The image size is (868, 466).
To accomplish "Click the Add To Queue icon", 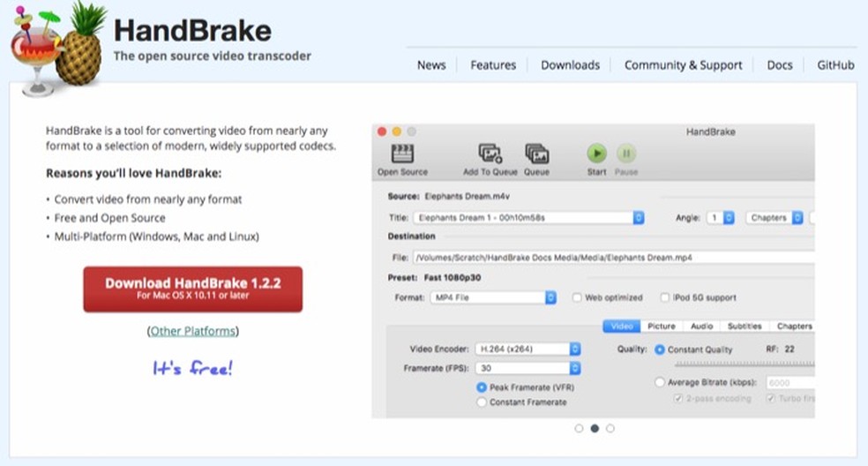I will (490, 154).
